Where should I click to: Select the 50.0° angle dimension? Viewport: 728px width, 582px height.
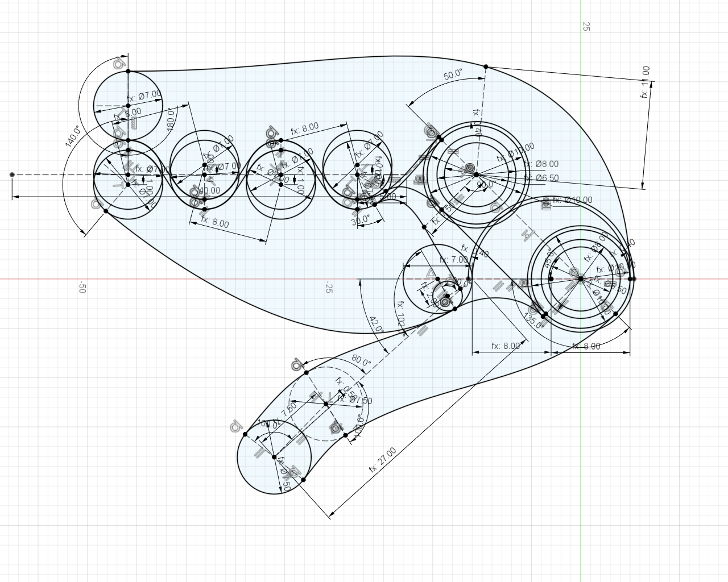(x=453, y=74)
